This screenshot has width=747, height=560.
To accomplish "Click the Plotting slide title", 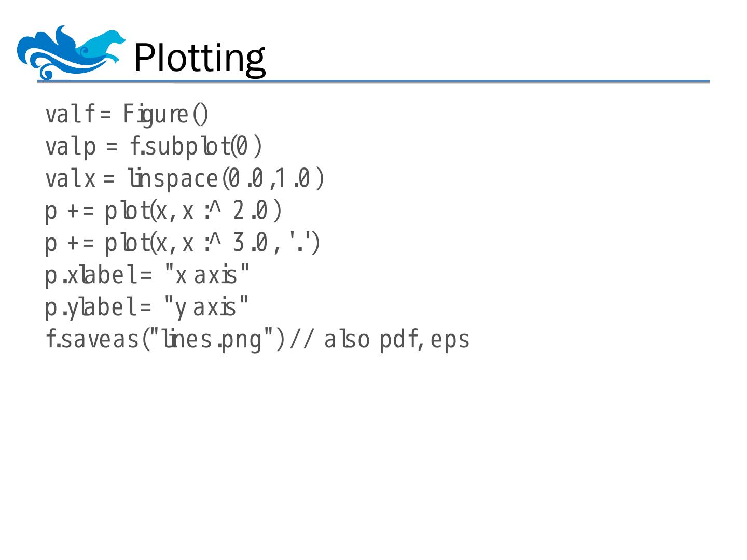I will [x=199, y=58].
